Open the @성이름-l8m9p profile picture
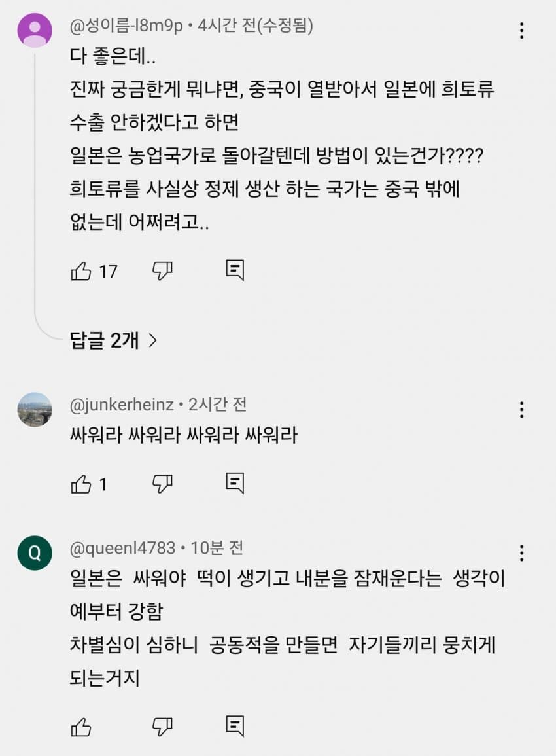This screenshot has width=556, height=756. point(35,31)
